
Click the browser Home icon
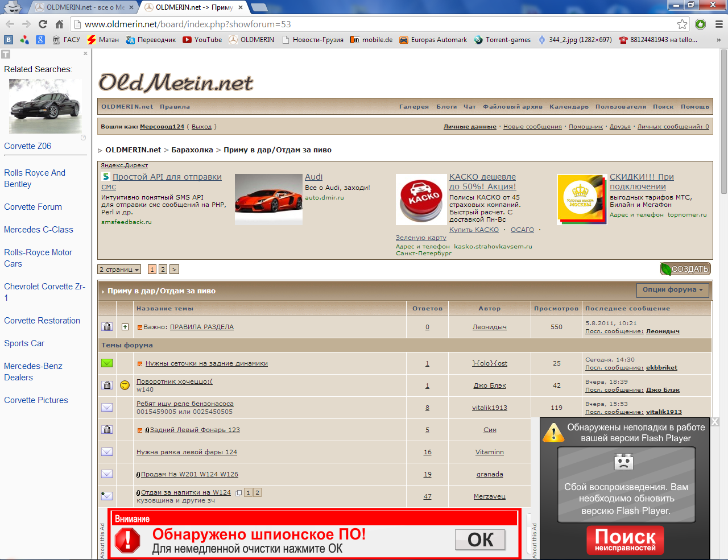coord(59,24)
